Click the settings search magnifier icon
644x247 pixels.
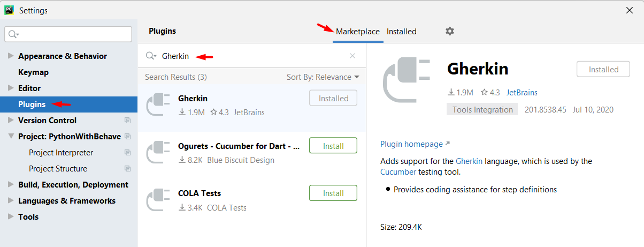pos(13,34)
